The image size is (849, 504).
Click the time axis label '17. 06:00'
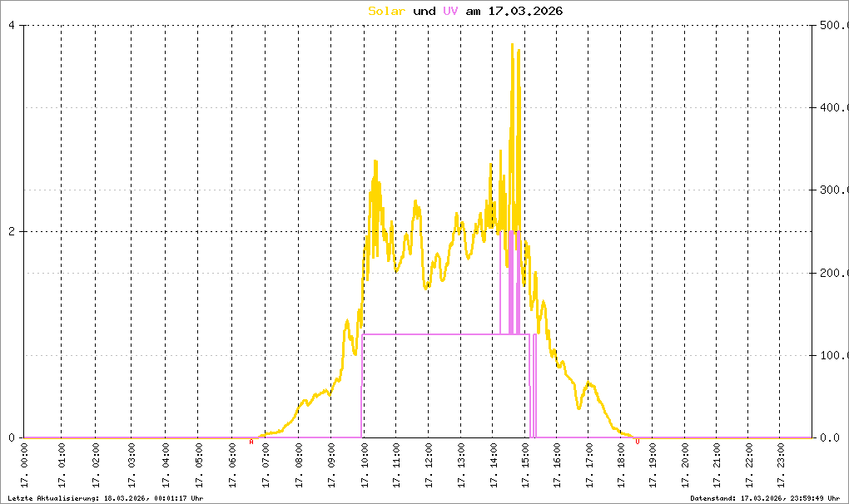click(233, 465)
